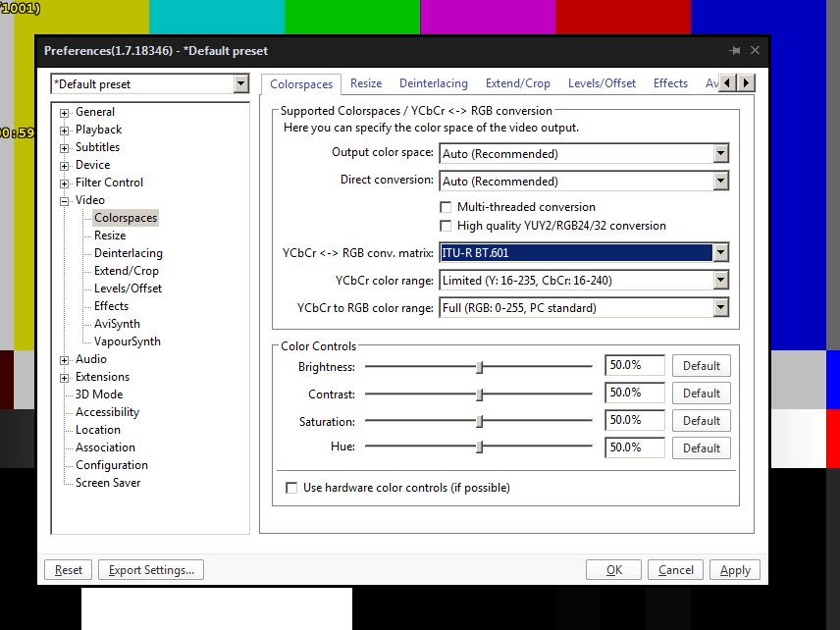Select Extend/Crop in the tree
Image resolution: width=840 pixels, height=630 pixels.
click(127, 271)
